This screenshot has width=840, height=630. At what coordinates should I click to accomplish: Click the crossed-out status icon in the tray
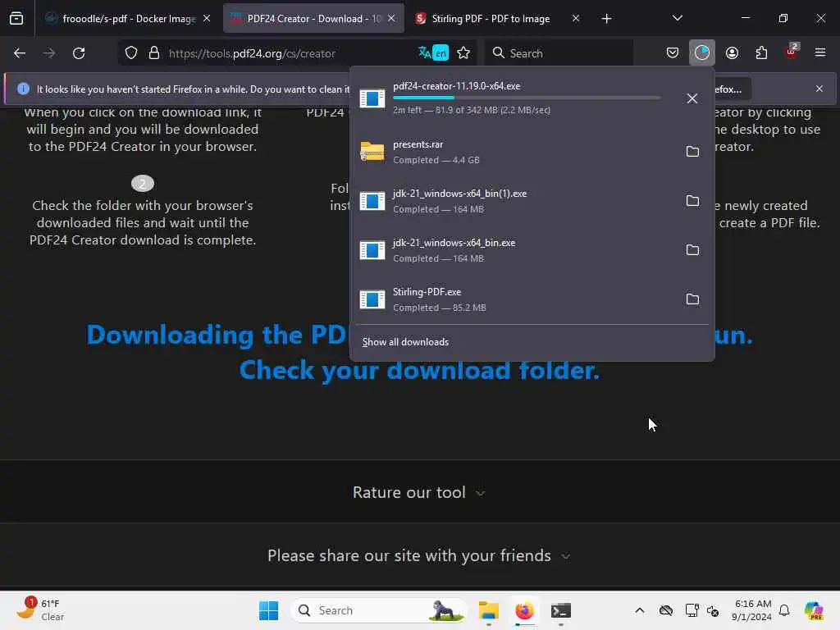pyautogui.click(x=713, y=610)
